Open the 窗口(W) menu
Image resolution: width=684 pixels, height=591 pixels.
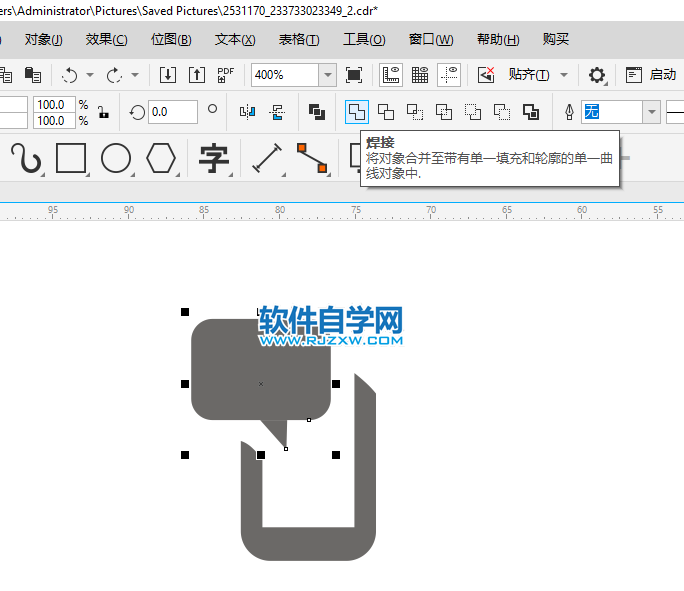click(x=431, y=40)
